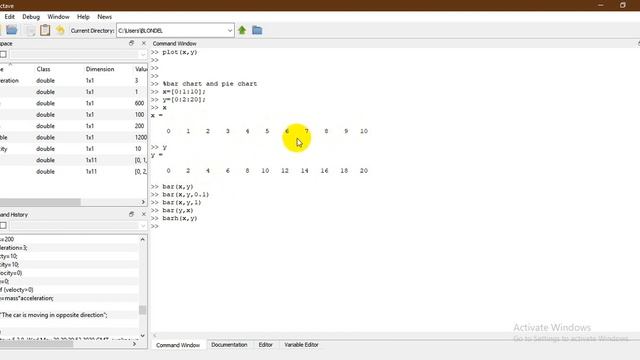Open the Debug menu
Image resolution: width=640 pixels, height=360 pixels.
pos(31,17)
